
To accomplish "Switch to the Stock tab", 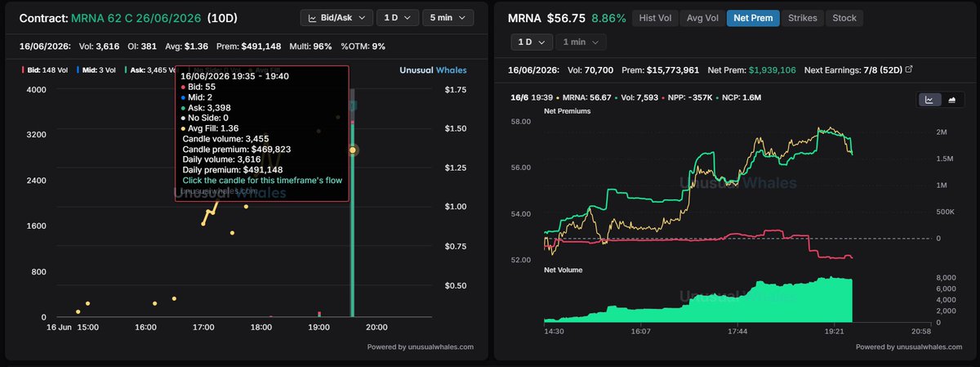I will pyautogui.click(x=844, y=18).
